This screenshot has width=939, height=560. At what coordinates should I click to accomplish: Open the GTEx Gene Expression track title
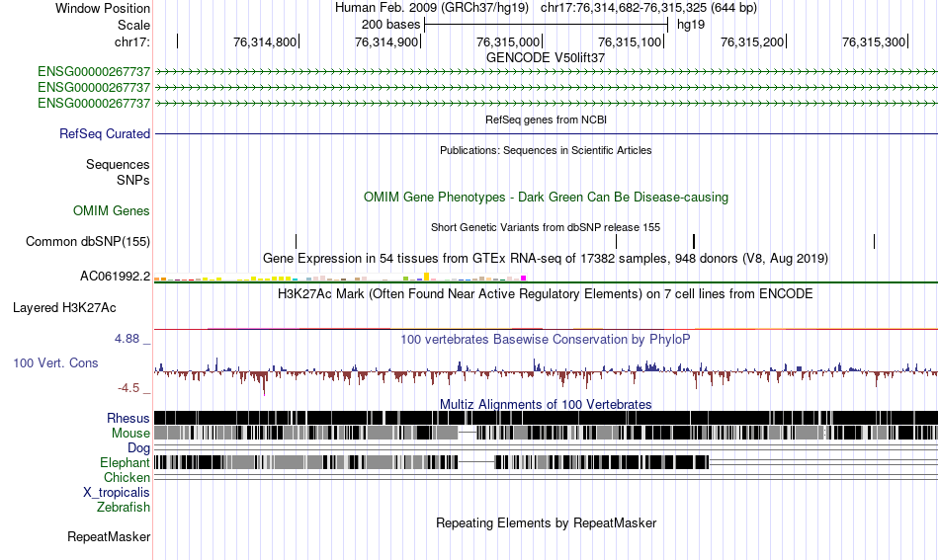click(x=546, y=259)
